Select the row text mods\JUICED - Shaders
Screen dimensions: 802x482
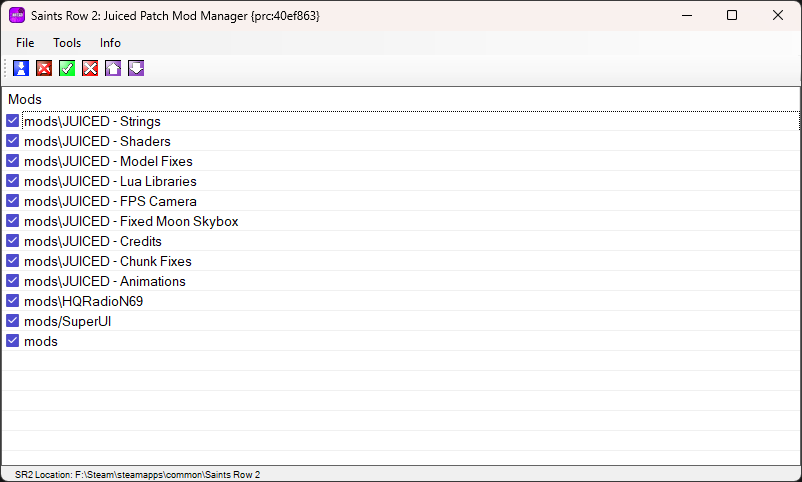(x=97, y=141)
